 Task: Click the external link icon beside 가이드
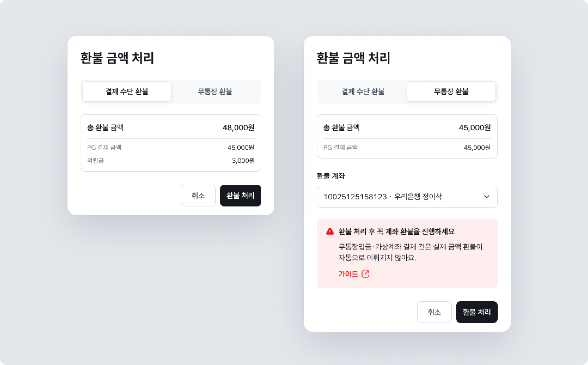pos(365,274)
